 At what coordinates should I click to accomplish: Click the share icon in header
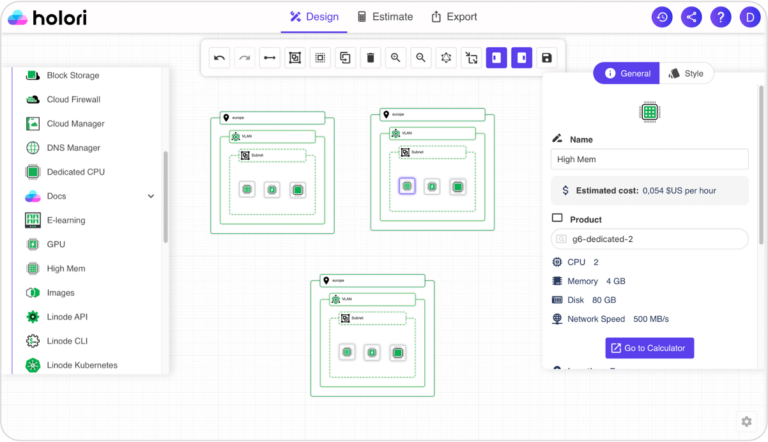coord(691,17)
